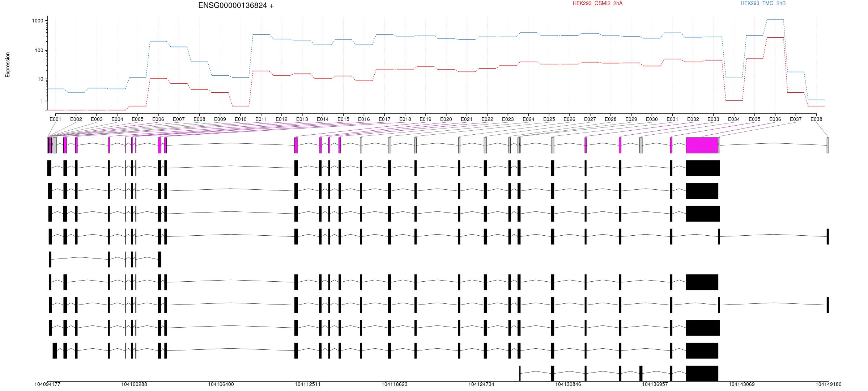This screenshot has width=868, height=391.
Task: Click the 1000 y-axis tick label
Action: click(38, 21)
